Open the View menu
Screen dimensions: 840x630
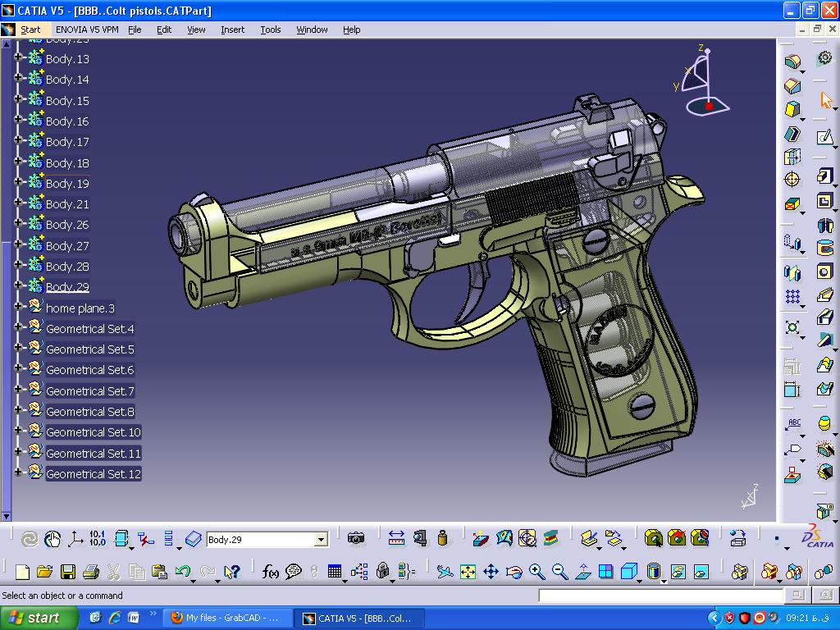coord(196,30)
